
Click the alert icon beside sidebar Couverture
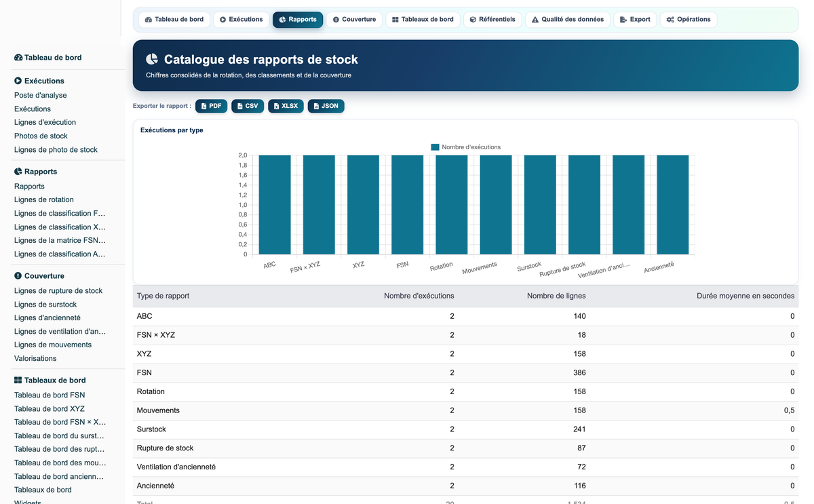(18, 276)
